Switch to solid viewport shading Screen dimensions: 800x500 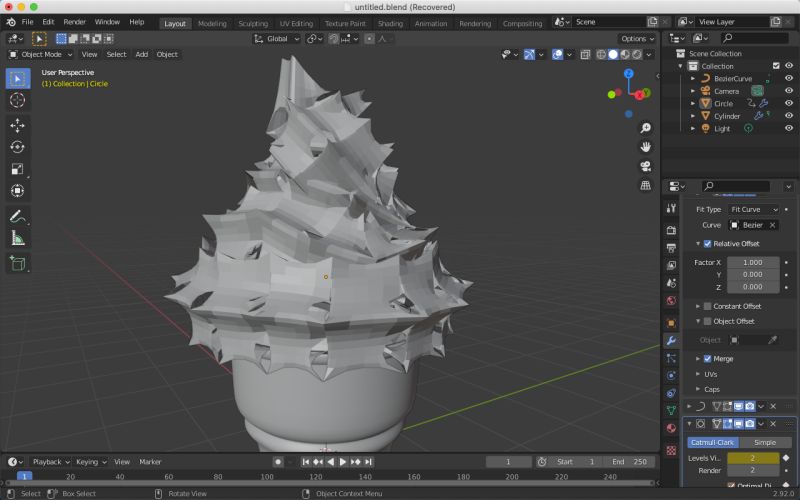(x=613, y=55)
